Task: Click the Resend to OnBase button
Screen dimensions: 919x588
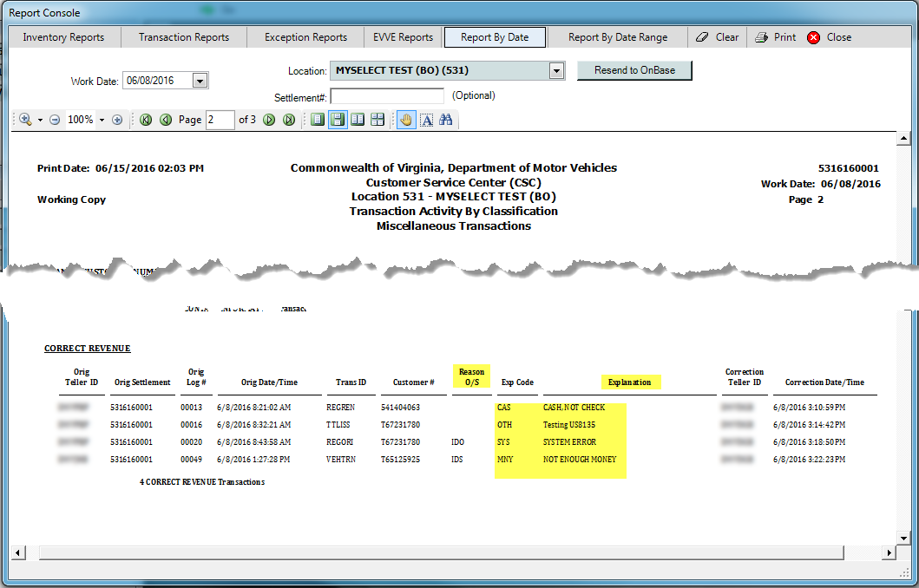Action: click(633, 70)
